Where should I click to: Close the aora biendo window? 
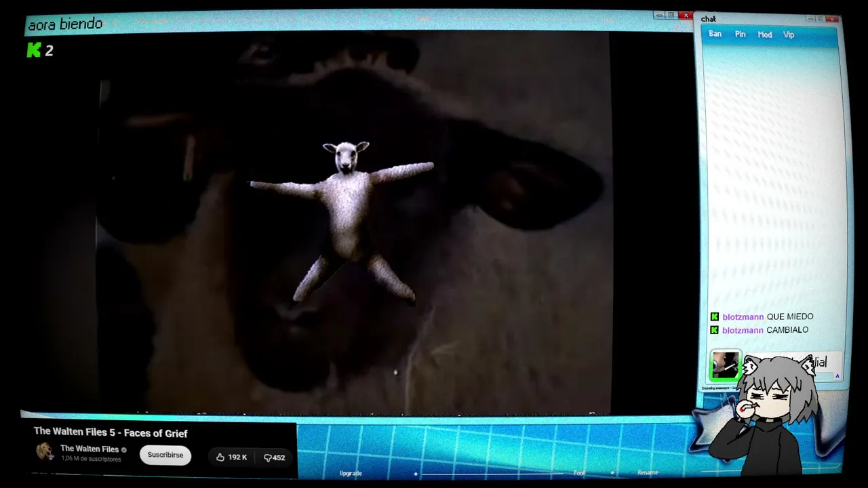pyautogui.click(x=686, y=15)
